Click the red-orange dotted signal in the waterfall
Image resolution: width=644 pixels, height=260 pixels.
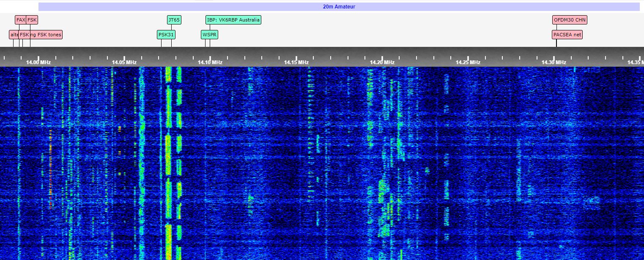pos(50,169)
